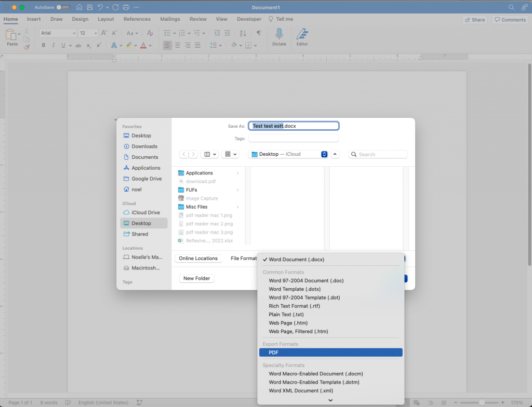Screen dimensions: 532x407
Task: Clear all formatting icon
Action: (150, 33)
